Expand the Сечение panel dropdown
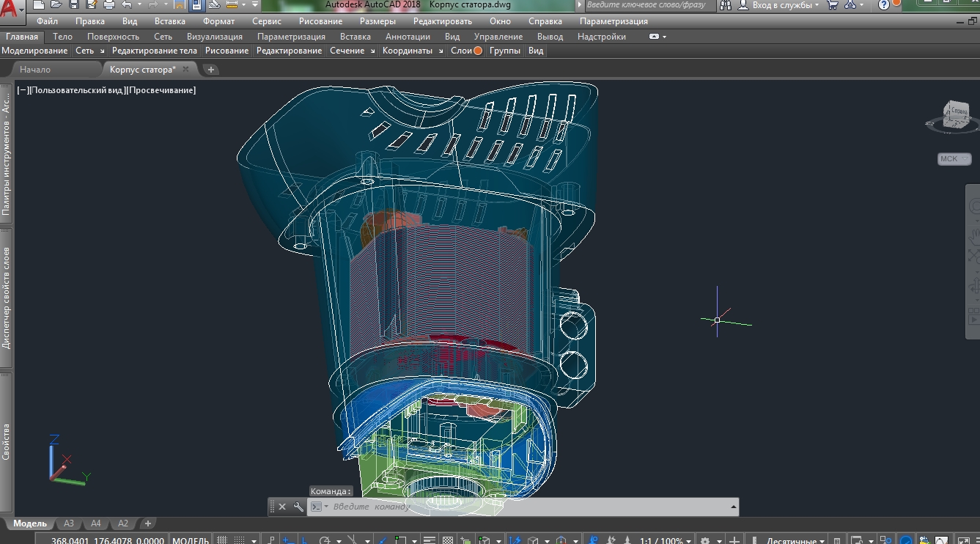 click(x=372, y=51)
